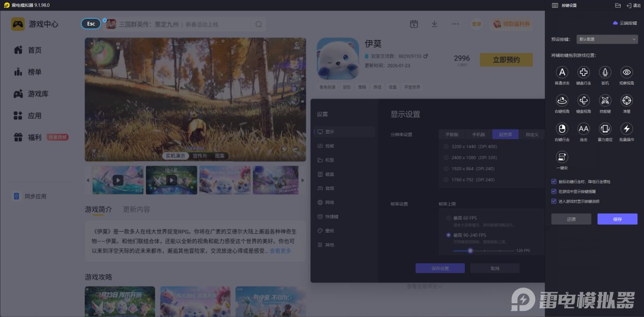The height and width of the screenshot is (317, 644).
Task: Select the 普通点击 (A) key tool
Action: coord(562,75)
